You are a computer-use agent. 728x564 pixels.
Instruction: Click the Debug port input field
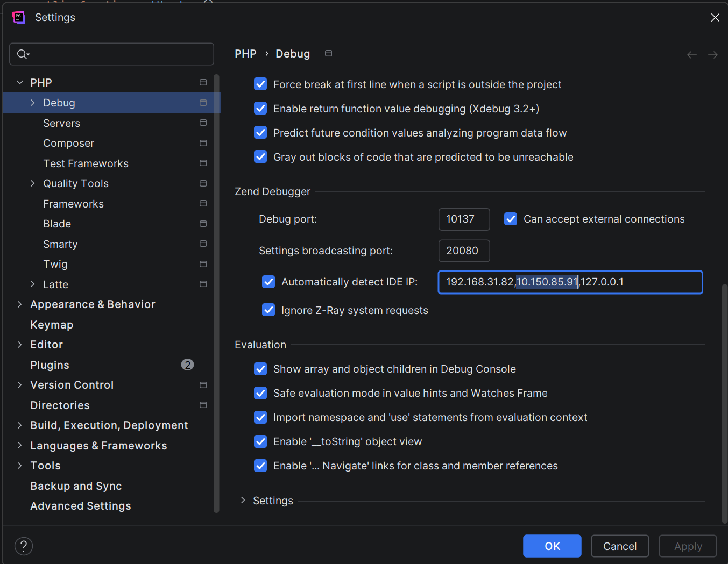click(464, 219)
